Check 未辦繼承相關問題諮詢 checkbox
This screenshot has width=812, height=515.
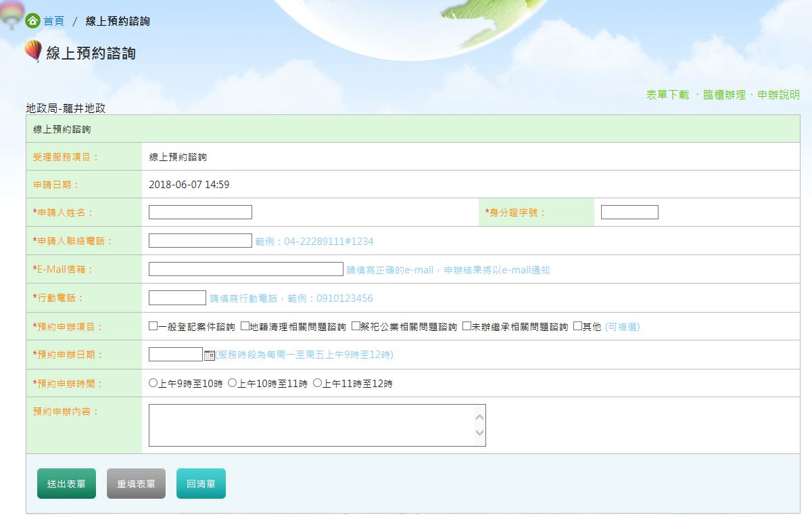tap(467, 326)
